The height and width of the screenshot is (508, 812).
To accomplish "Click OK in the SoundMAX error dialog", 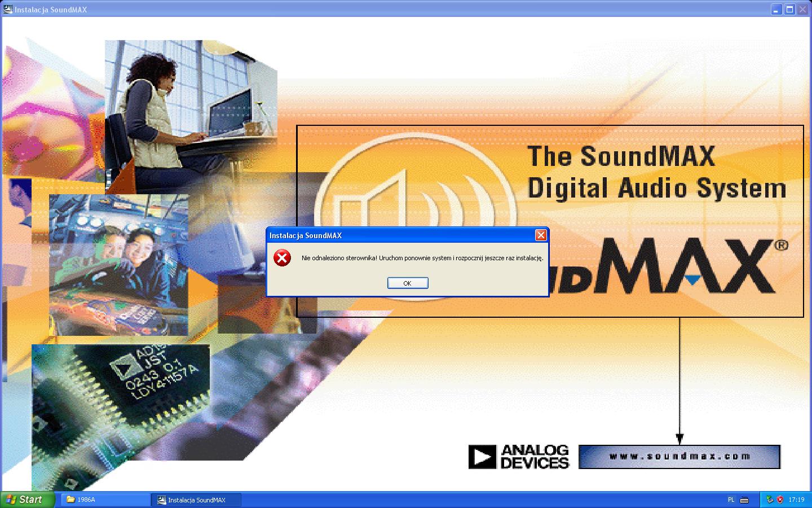I will click(x=408, y=283).
